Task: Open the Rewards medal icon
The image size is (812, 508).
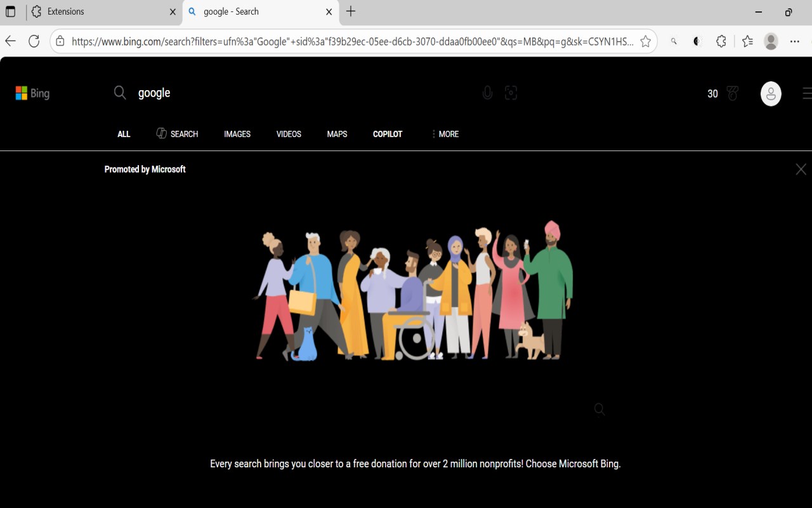Action: [x=733, y=93]
